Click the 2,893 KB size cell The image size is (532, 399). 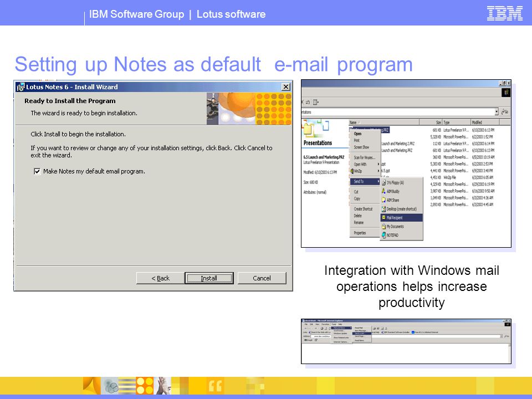point(436,204)
